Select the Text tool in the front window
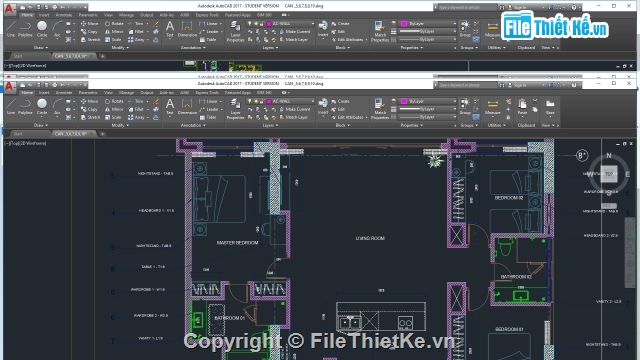Screen dimensions: 640x360 (170, 107)
